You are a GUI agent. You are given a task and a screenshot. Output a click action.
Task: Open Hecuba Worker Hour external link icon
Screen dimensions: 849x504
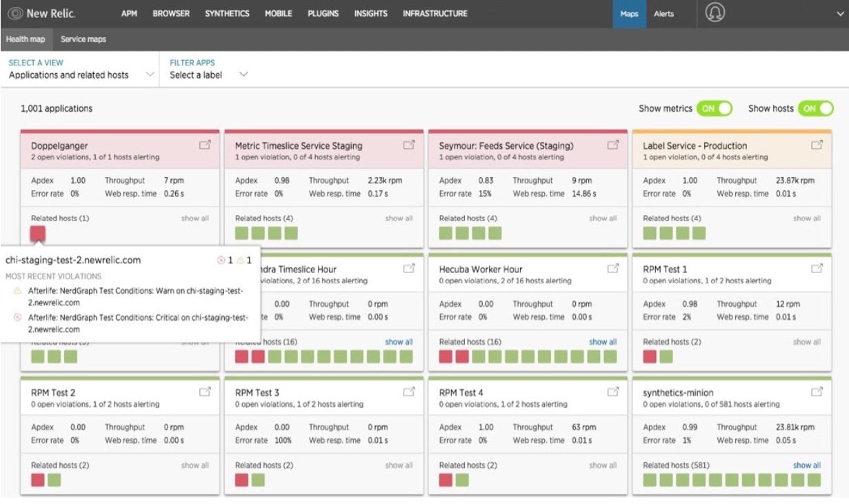(x=613, y=268)
